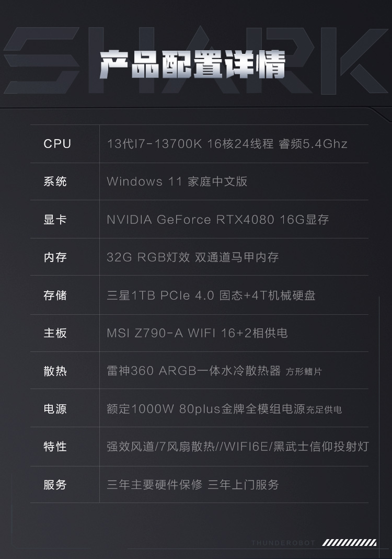Click the CPU row label
This screenshot has width=392, height=559.
[x=57, y=144]
